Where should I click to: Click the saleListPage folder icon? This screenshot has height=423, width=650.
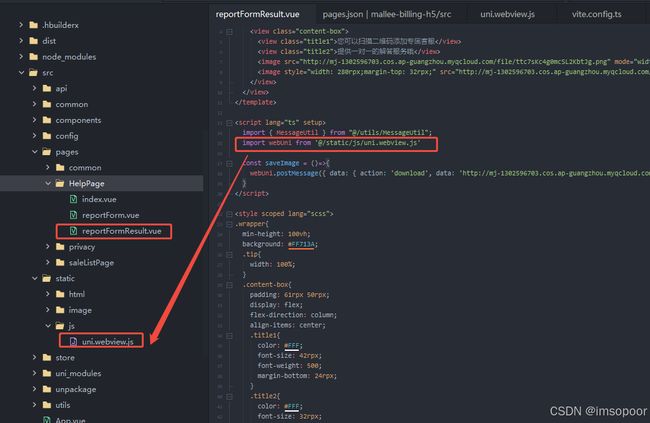pyautogui.click(x=60, y=263)
